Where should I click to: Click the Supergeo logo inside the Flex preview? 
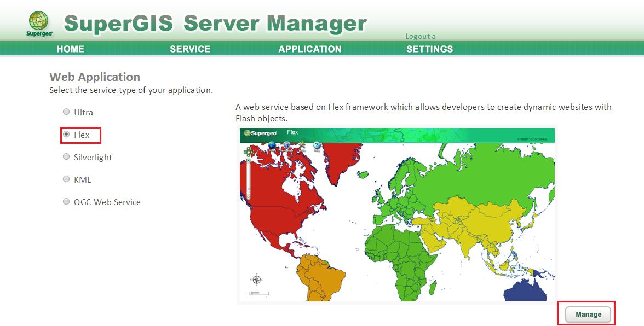[x=261, y=133]
